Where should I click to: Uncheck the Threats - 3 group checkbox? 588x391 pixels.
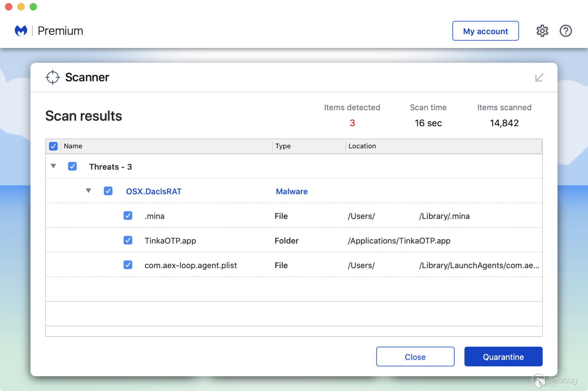tap(72, 166)
